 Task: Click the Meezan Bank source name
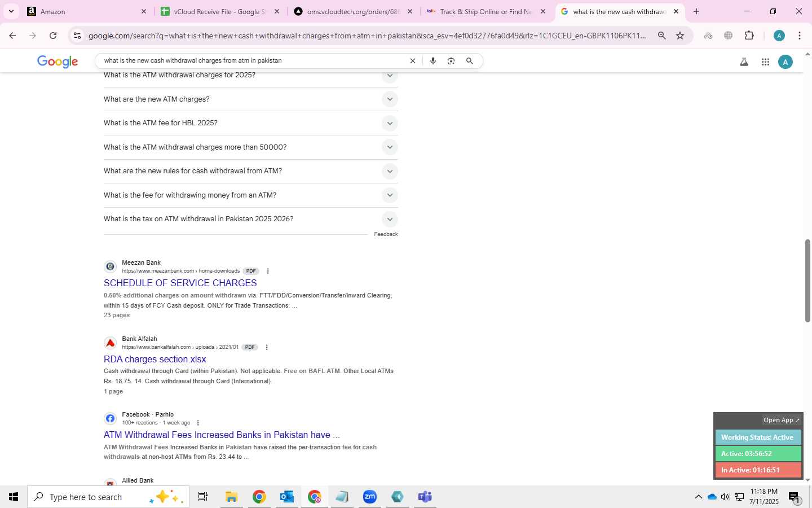click(141, 263)
